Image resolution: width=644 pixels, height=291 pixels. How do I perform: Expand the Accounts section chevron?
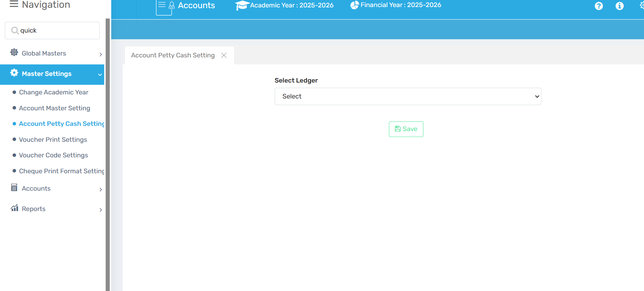[100, 190]
